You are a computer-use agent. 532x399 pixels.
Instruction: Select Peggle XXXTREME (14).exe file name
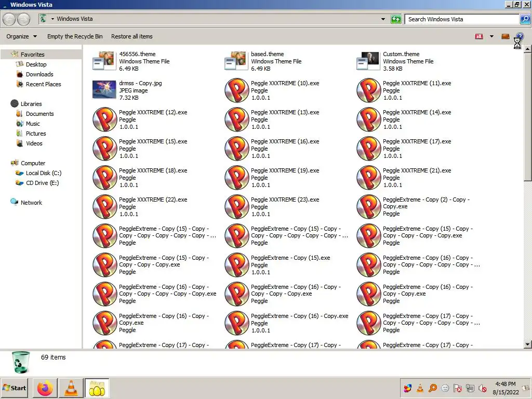tap(417, 112)
